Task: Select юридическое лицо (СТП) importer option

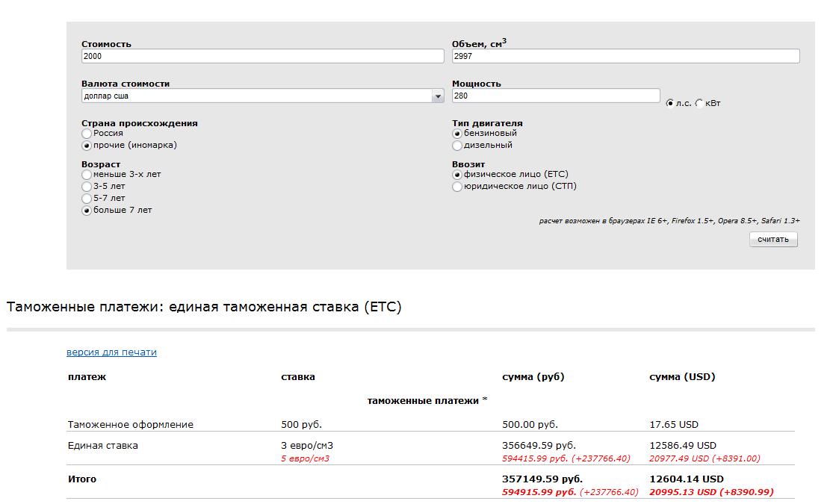Action: tap(457, 187)
